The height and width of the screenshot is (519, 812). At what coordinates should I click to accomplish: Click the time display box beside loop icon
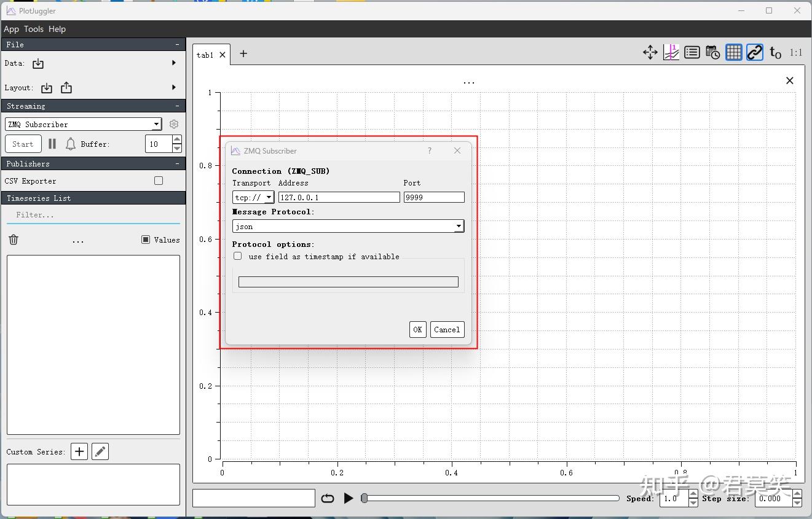click(254, 498)
